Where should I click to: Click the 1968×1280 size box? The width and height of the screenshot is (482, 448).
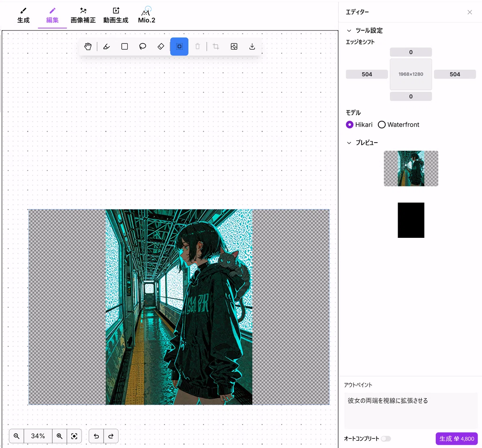coord(411,74)
